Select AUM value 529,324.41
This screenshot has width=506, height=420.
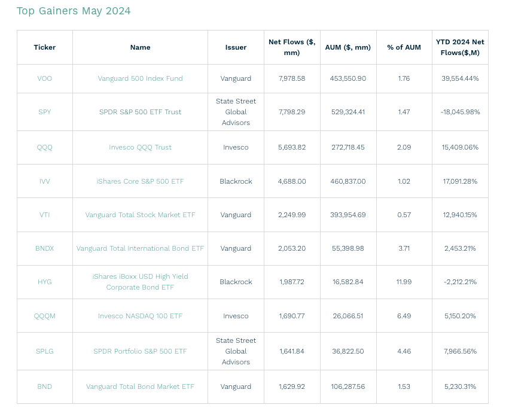click(x=348, y=112)
